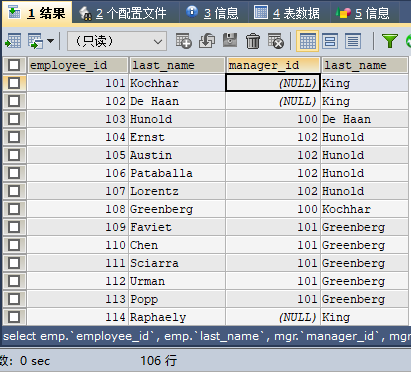Screen dimensions: 411x372
Task: Check the row checkbox for Lorentz
Action: [x=14, y=191]
